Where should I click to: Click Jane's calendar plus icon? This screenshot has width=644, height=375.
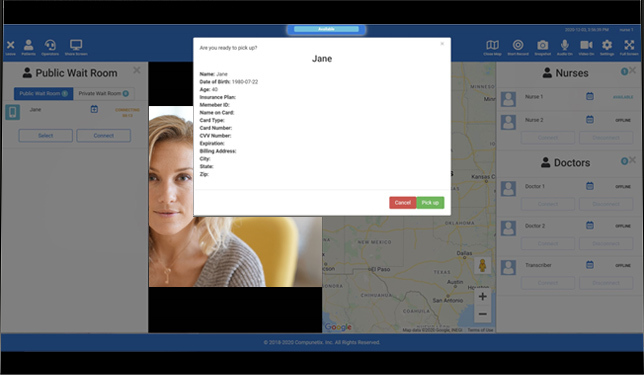coord(94,109)
